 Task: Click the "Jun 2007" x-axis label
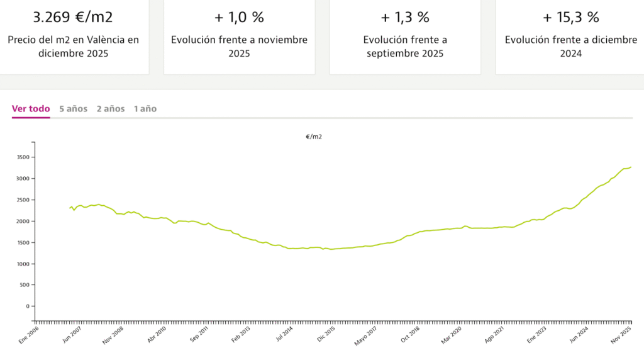[72, 333]
